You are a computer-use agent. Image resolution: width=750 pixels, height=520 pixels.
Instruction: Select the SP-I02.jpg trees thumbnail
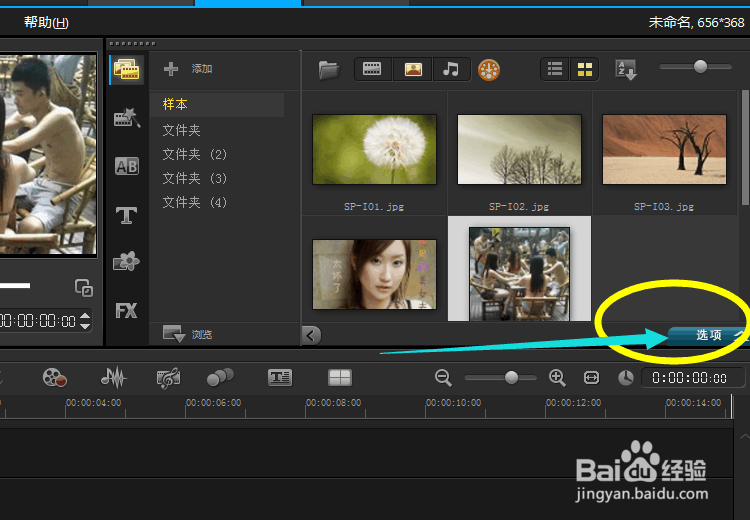(x=519, y=149)
